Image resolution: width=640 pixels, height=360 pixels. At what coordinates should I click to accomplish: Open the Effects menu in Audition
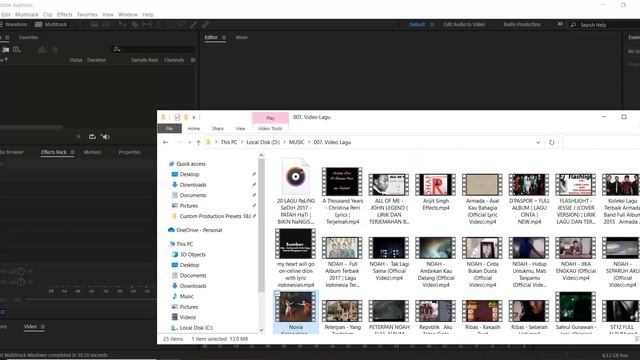(x=64, y=14)
